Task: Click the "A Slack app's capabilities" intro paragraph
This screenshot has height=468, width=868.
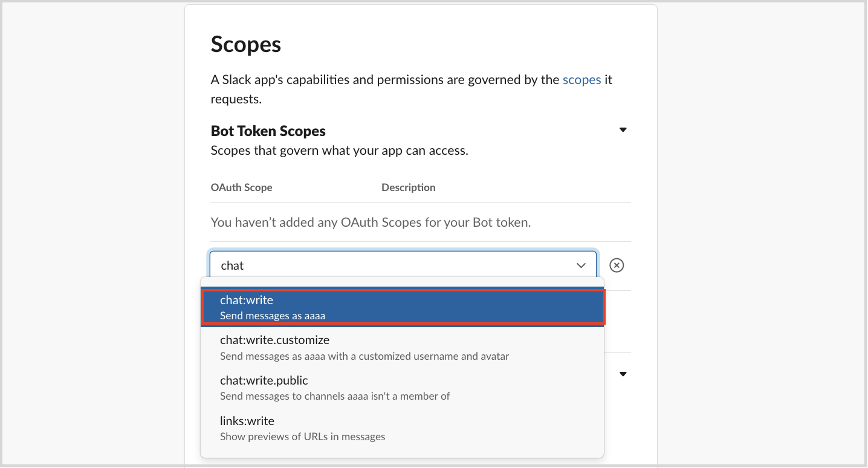Action: (412, 89)
